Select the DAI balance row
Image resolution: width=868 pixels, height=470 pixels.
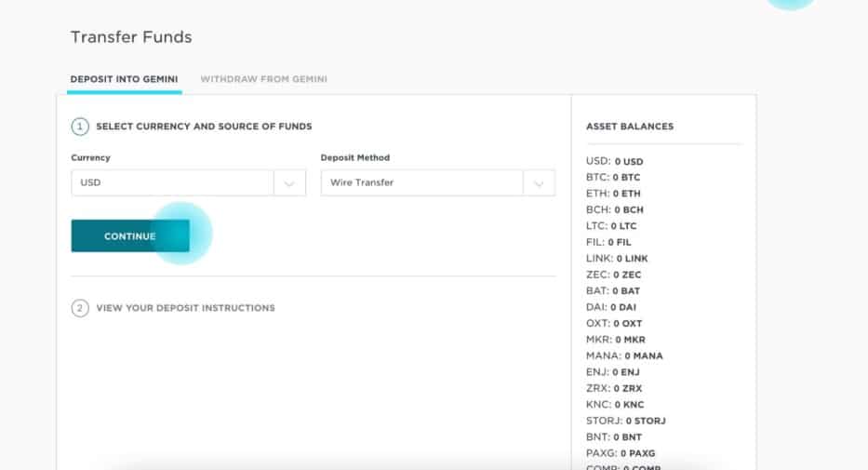(x=611, y=307)
